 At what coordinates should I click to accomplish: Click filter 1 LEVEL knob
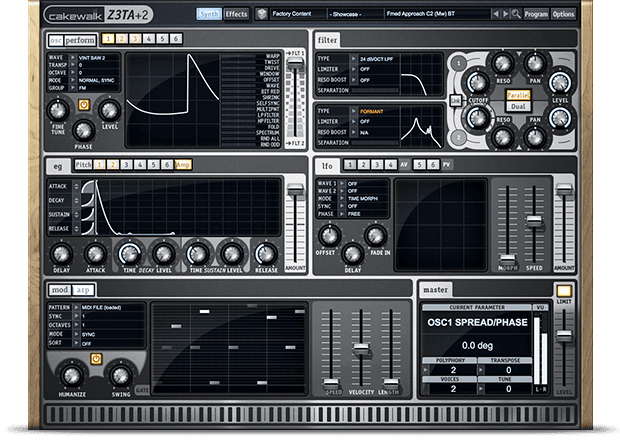coord(560,83)
